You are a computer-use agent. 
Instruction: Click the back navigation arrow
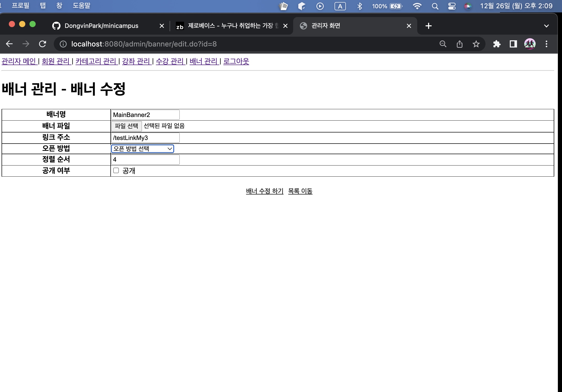tap(9, 44)
